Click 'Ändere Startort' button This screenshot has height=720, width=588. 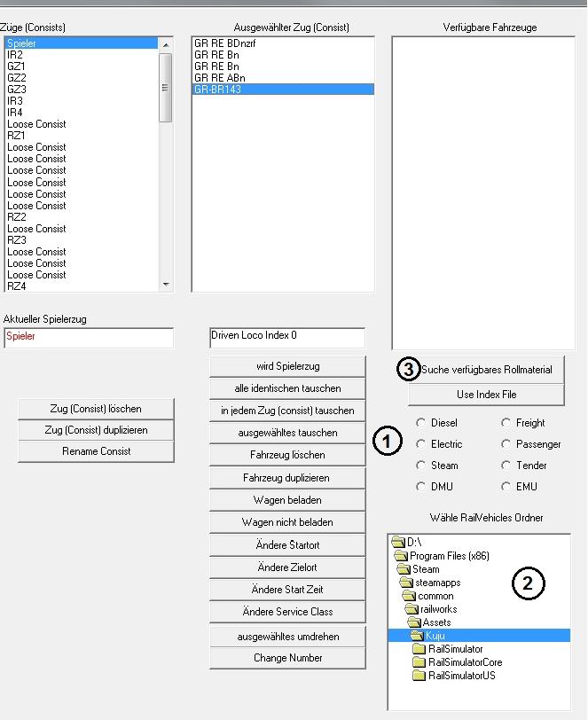(x=287, y=545)
